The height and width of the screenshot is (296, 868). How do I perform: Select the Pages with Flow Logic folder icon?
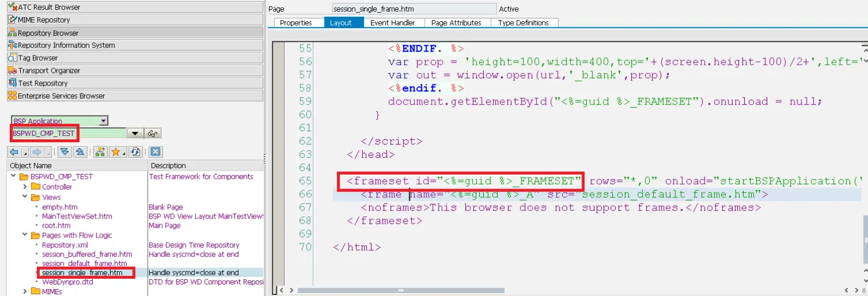[x=35, y=235]
